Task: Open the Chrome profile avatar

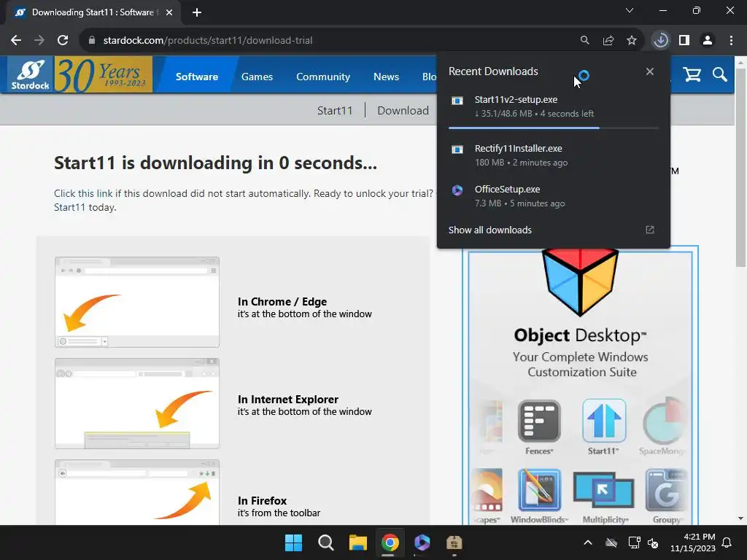Action: coord(708,41)
